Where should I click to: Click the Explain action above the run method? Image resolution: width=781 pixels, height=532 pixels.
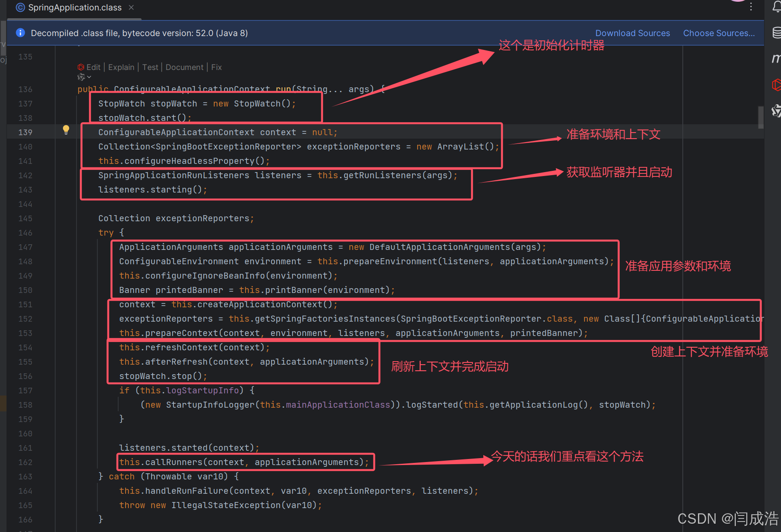[x=121, y=67]
